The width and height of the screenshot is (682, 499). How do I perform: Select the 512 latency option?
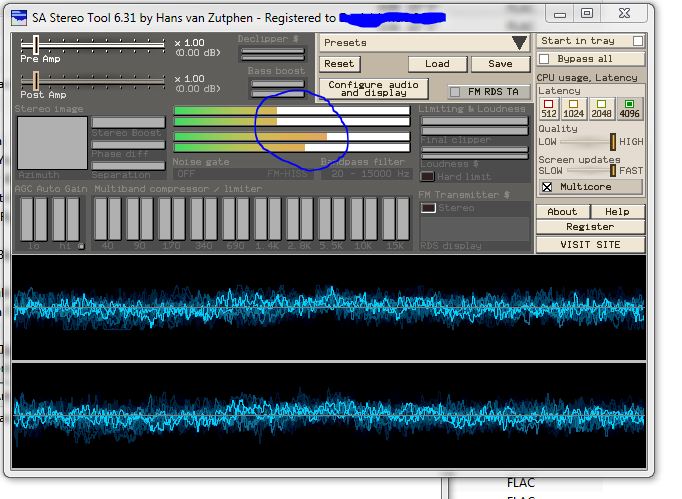[548, 109]
